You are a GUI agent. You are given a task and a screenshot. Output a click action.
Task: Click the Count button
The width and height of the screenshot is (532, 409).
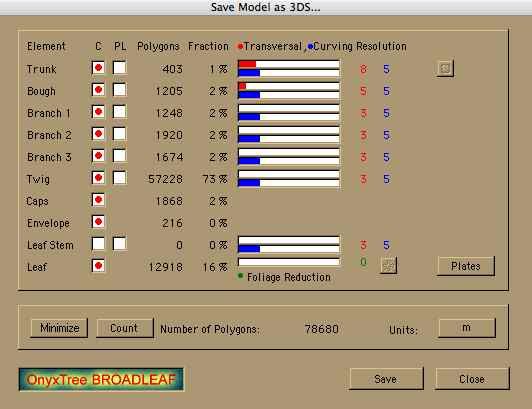[x=125, y=328]
